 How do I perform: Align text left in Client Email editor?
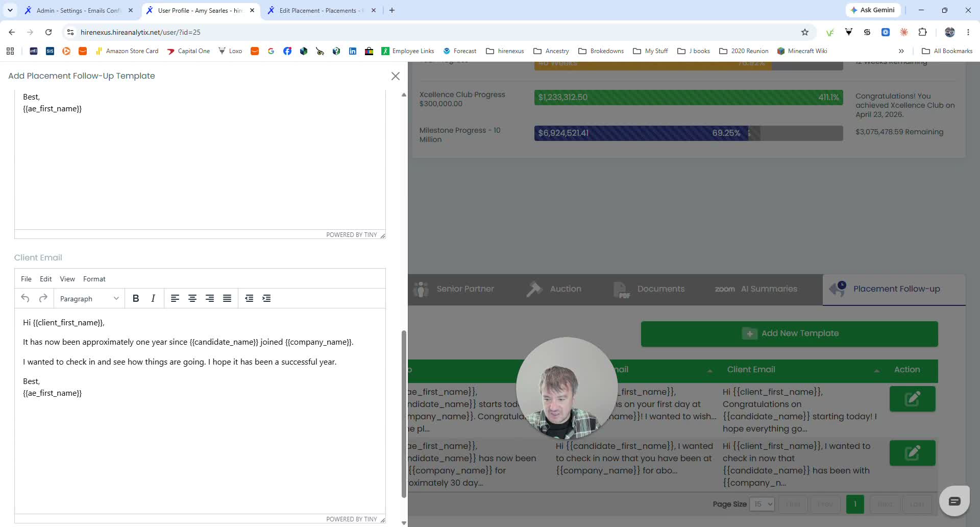175,298
